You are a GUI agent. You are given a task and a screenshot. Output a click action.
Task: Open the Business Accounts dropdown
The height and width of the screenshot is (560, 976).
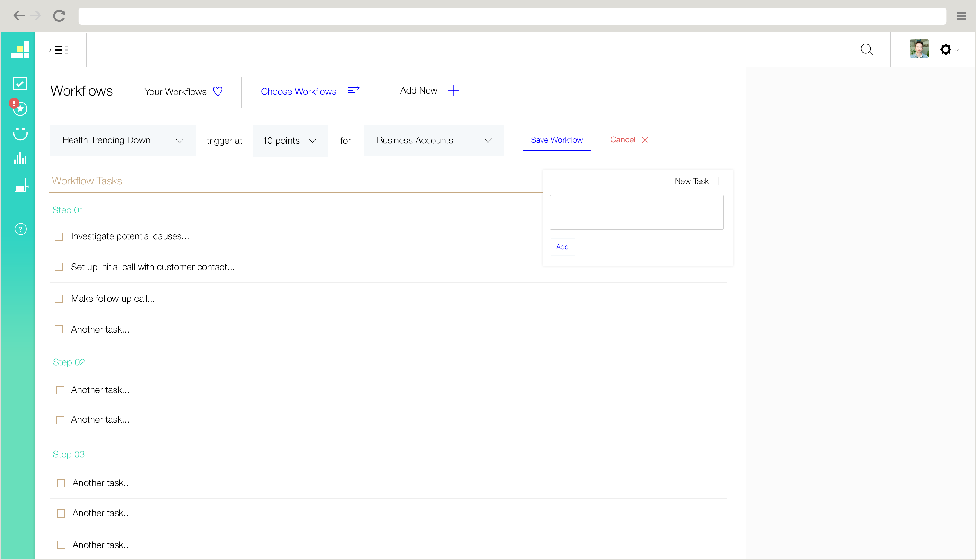coord(434,140)
